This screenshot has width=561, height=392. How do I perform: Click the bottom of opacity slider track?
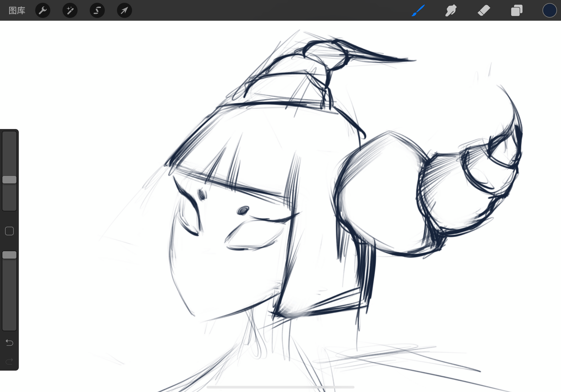9,326
